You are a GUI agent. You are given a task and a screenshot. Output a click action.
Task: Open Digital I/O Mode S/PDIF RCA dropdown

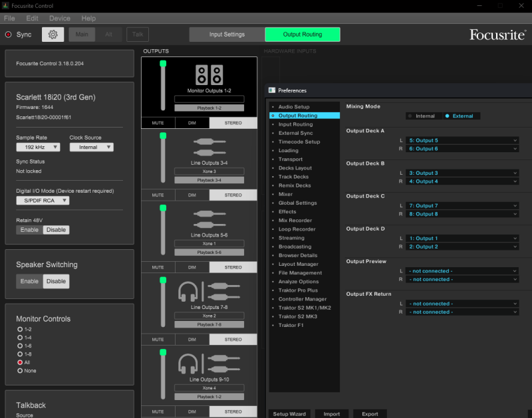pos(43,200)
